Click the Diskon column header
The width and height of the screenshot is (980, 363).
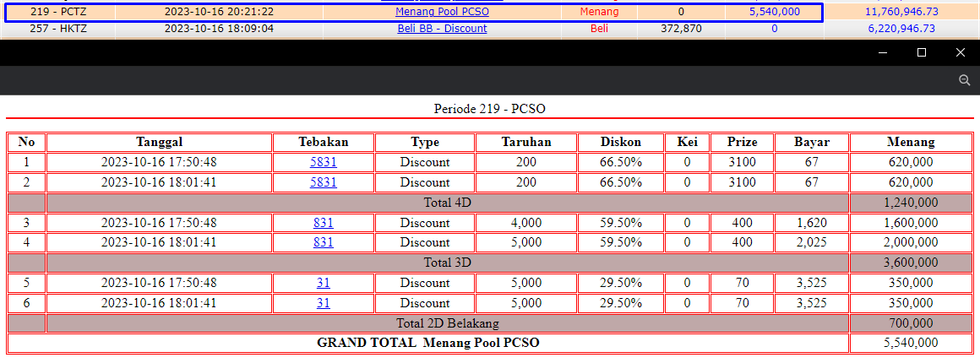coord(621,143)
